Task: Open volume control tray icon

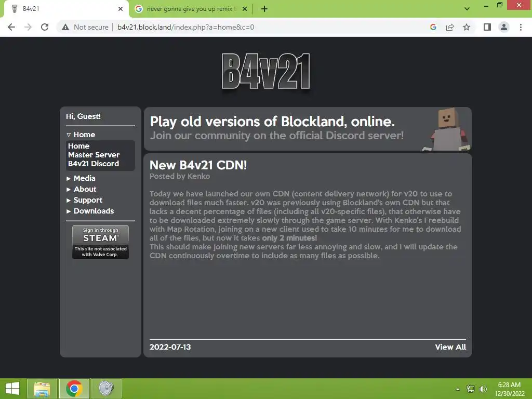Action: [483, 389]
